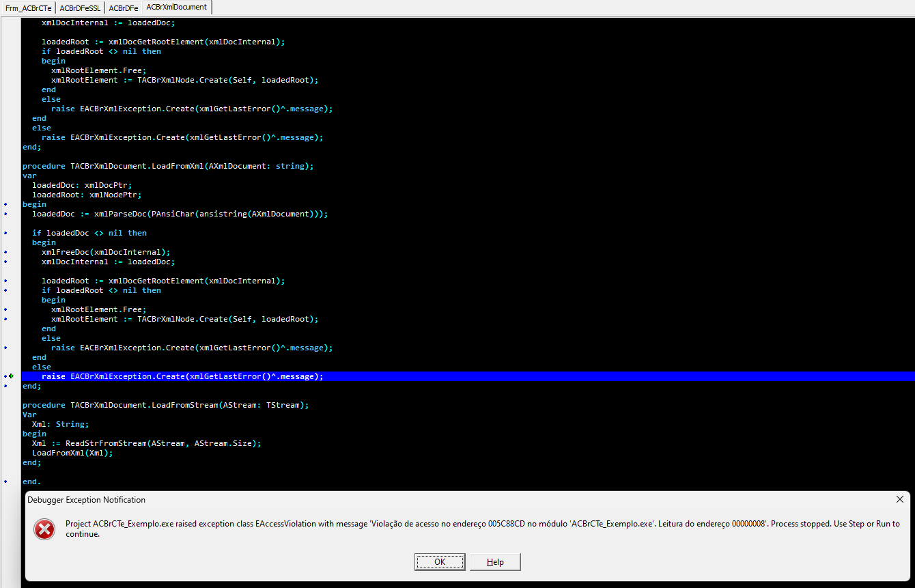The width and height of the screenshot is (915, 588).
Task: Confirm the exception dialog with OK
Action: (x=440, y=562)
